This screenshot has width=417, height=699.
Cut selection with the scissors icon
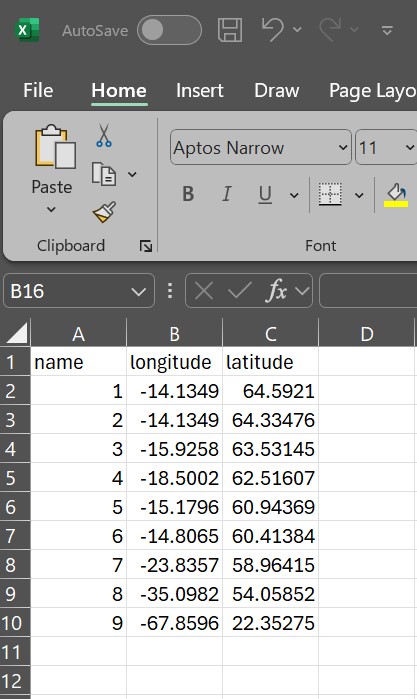click(x=104, y=136)
